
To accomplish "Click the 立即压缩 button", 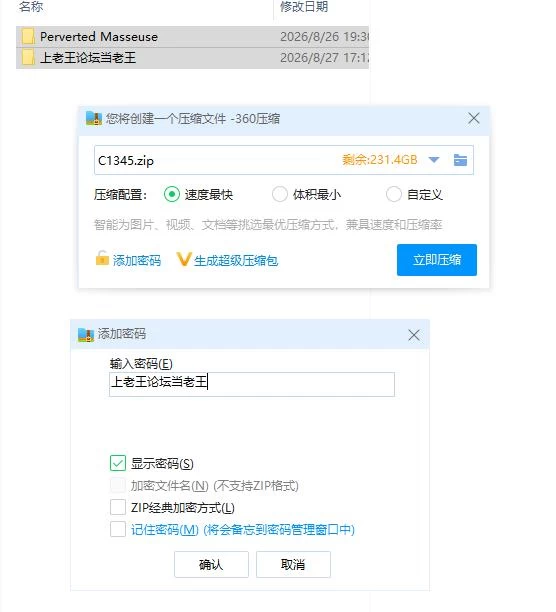I will click(x=437, y=260).
